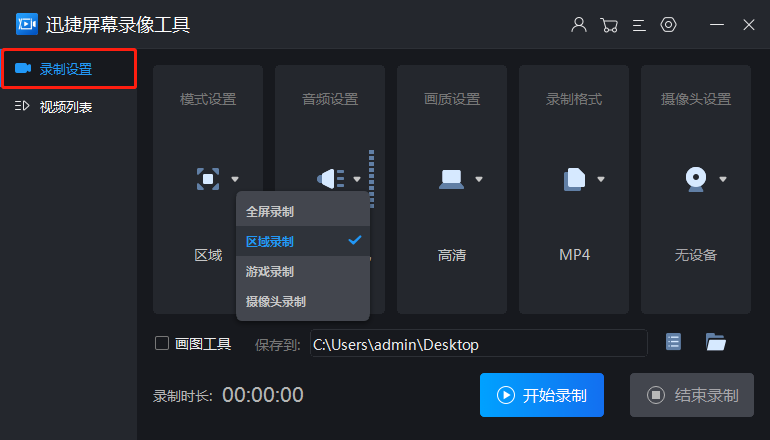Click the 结束录制 button
Screen dimensions: 770x440
[x=692, y=395]
